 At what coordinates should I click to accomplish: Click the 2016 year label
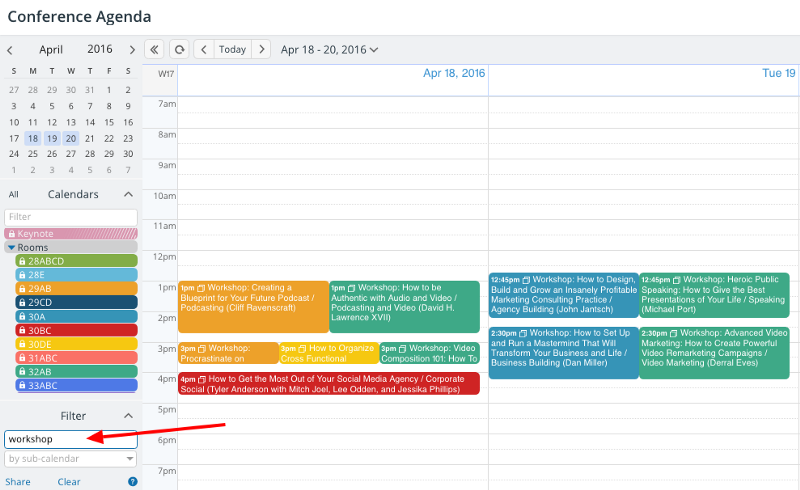[99, 49]
